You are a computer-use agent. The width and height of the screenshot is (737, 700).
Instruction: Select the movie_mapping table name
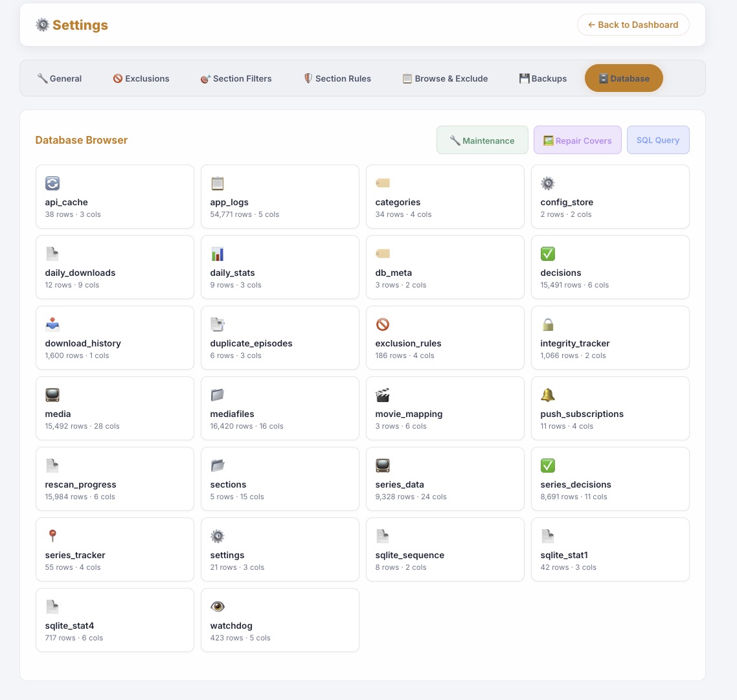(409, 414)
